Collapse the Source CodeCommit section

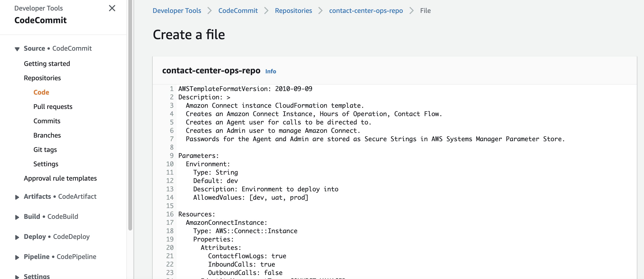tap(17, 49)
